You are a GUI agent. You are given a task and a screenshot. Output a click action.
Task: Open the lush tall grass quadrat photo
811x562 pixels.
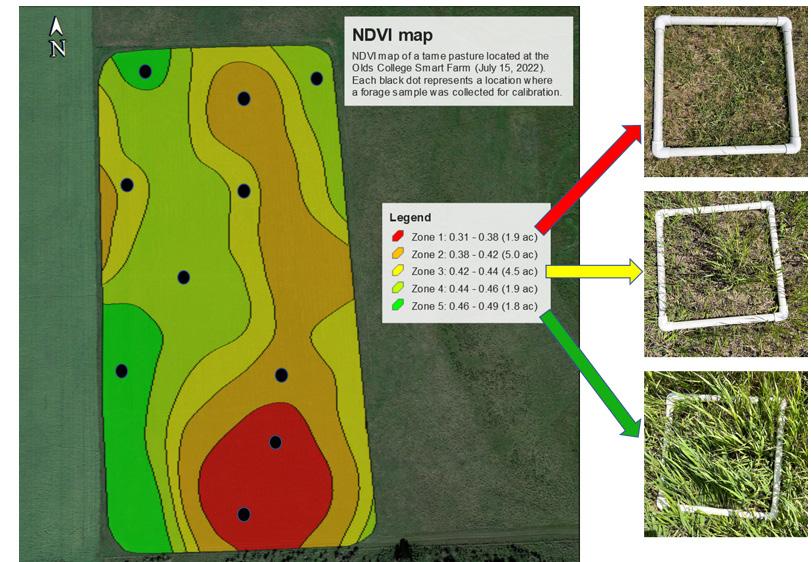point(726,454)
